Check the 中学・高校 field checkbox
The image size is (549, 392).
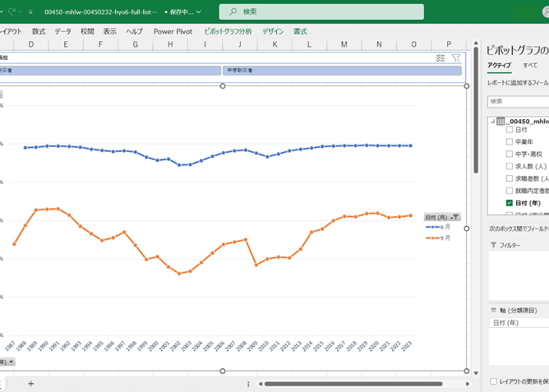coord(509,154)
